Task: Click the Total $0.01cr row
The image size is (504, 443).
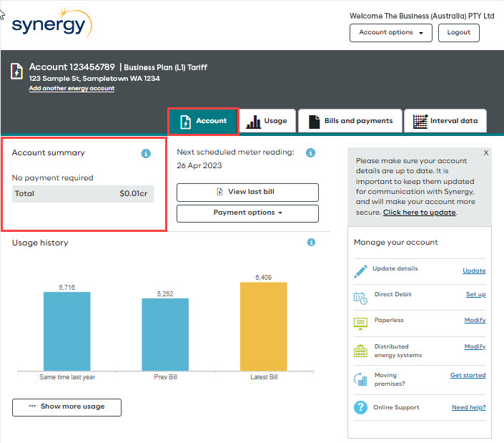Action: 83,194
